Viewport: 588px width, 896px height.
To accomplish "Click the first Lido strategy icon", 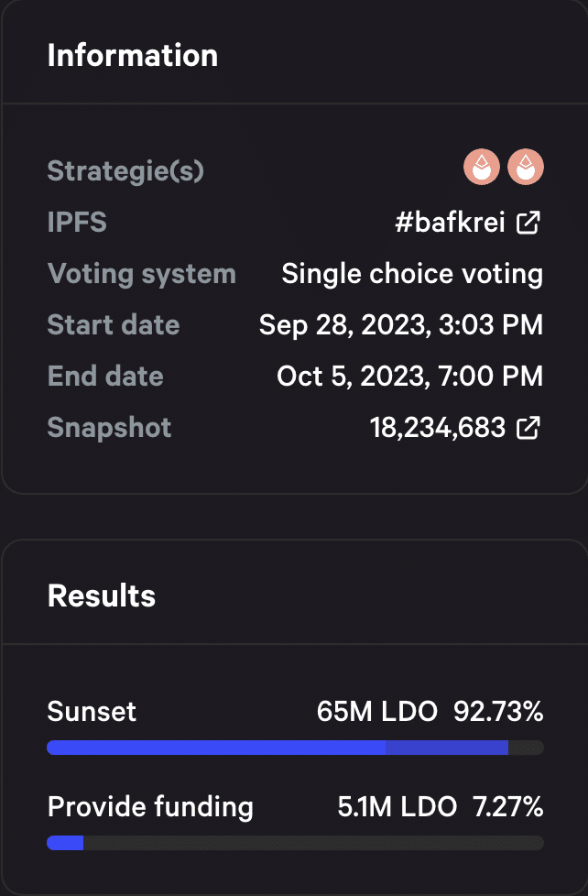I will click(x=482, y=167).
